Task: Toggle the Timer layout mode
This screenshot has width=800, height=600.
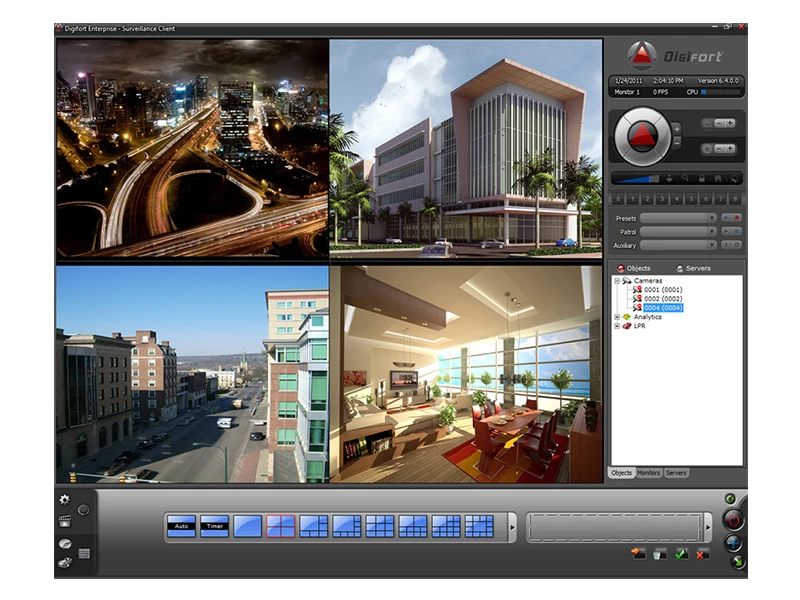Action: pyautogui.click(x=214, y=525)
